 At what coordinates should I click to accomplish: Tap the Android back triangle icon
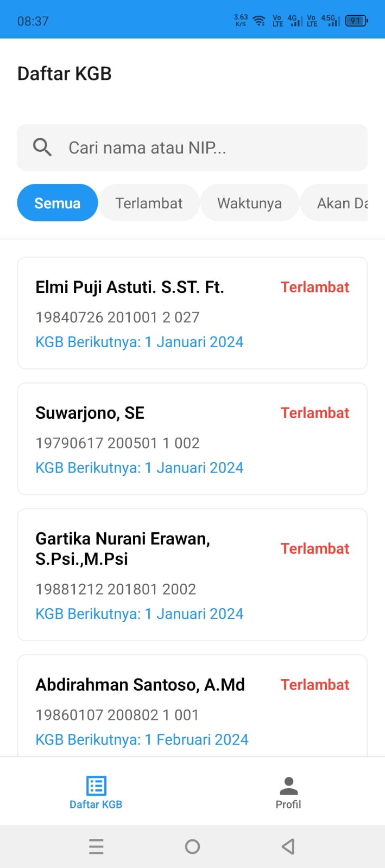[288, 846]
